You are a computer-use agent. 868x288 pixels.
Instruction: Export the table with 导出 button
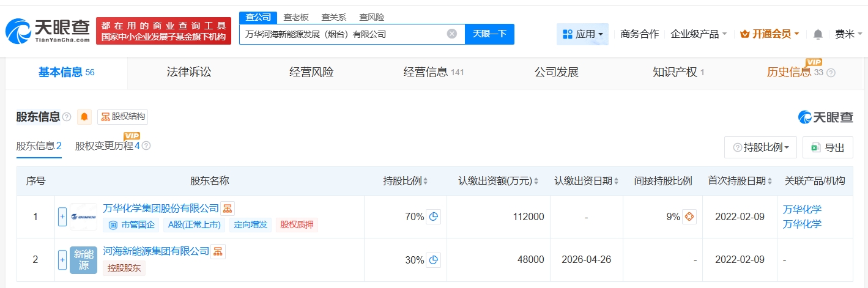828,147
